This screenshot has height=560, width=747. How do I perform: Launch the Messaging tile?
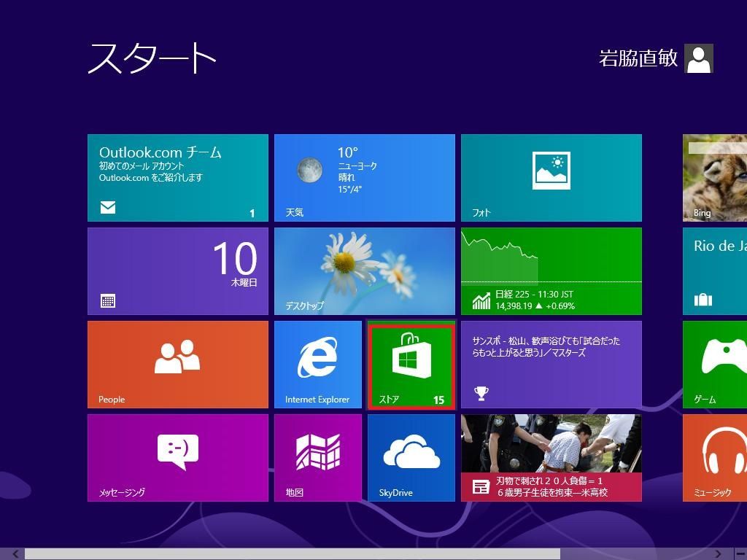pyautogui.click(x=178, y=458)
